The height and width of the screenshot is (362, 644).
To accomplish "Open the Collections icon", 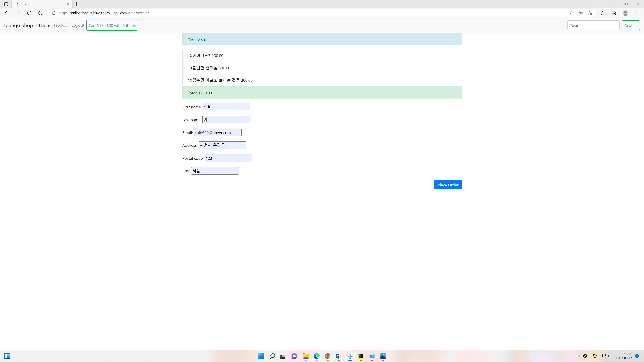I will click(614, 13).
